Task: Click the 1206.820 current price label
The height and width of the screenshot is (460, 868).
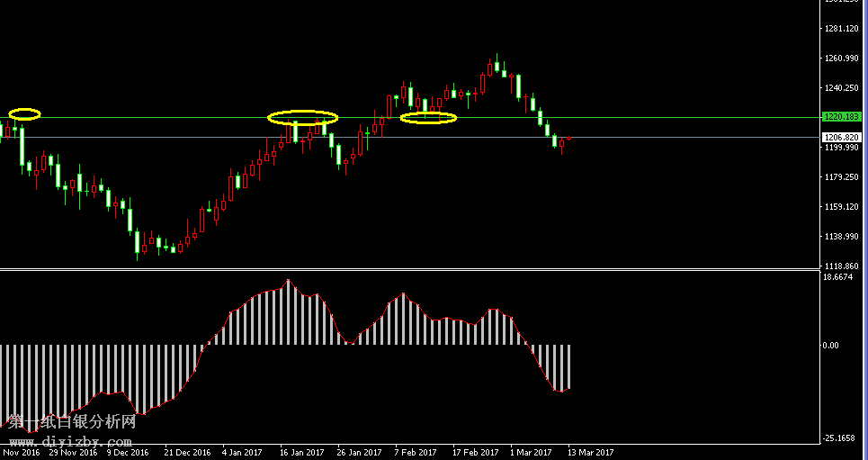Action: click(x=843, y=138)
